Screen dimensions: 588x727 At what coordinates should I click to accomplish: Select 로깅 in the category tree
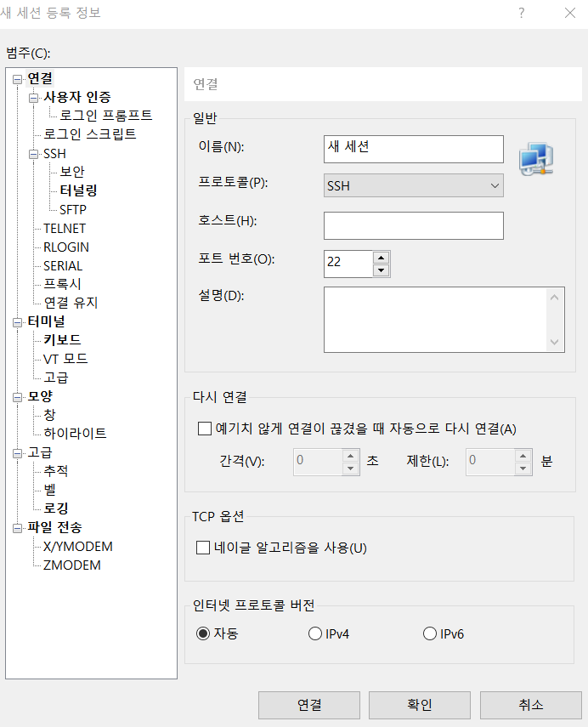click(x=55, y=508)
